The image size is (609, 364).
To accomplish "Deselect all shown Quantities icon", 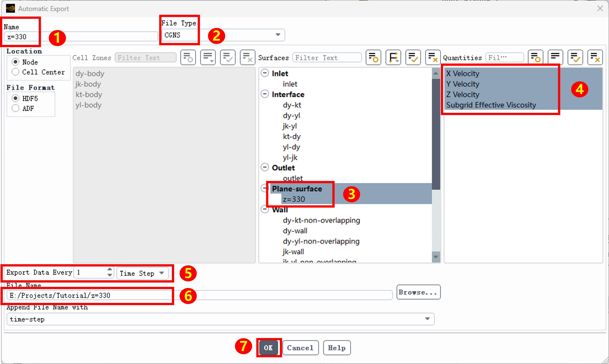I will [595, 57].
